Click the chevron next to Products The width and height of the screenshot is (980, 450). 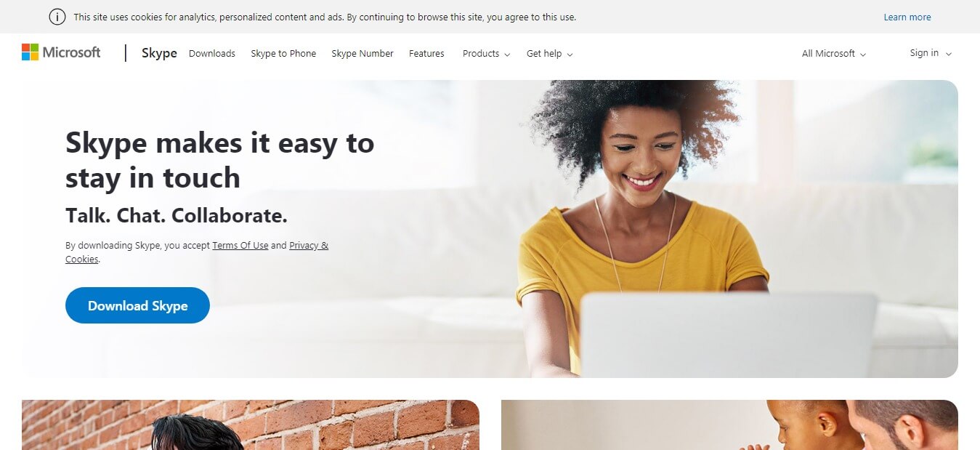pos(507,55)
